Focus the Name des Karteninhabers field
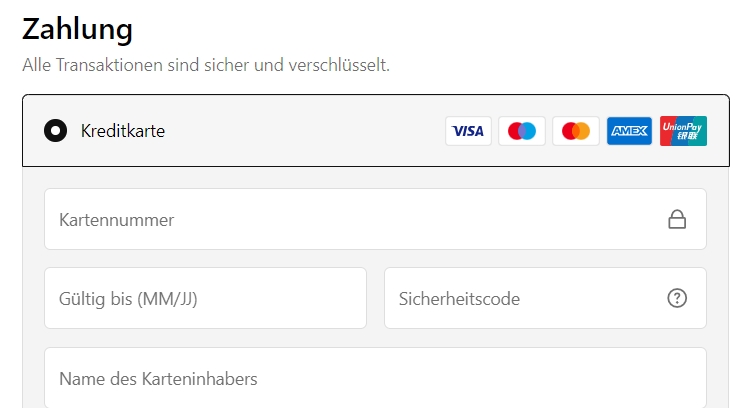This screenshot has height=408, width=740. [x=375, y=378]
